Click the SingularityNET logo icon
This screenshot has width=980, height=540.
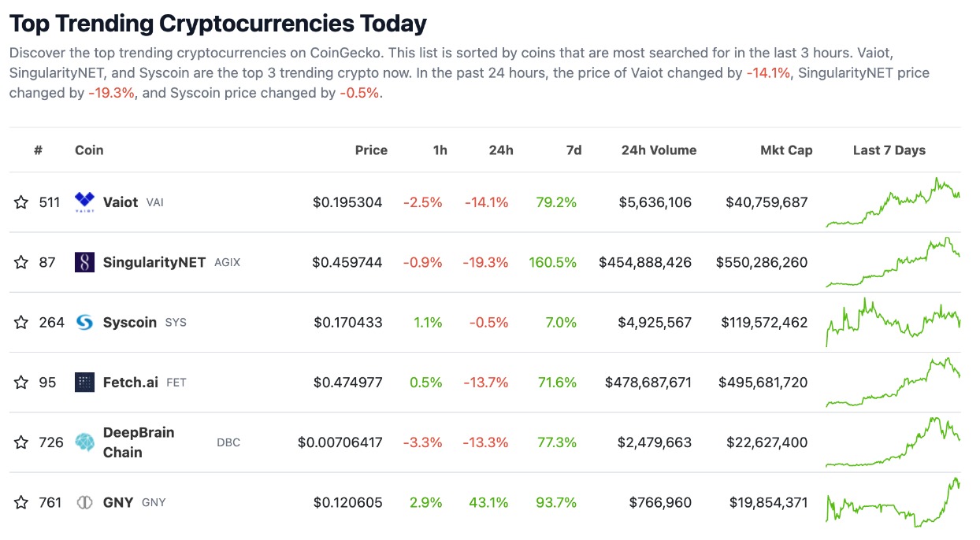click(x=84, y=262)
